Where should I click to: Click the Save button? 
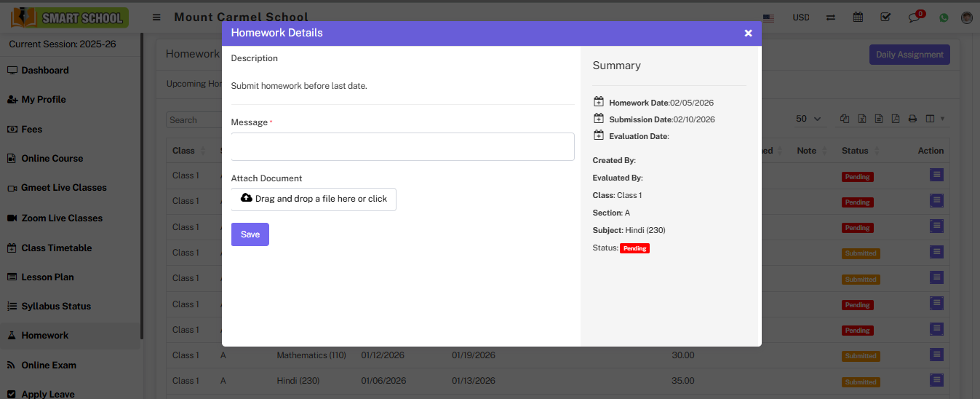[x=250, y=234]
